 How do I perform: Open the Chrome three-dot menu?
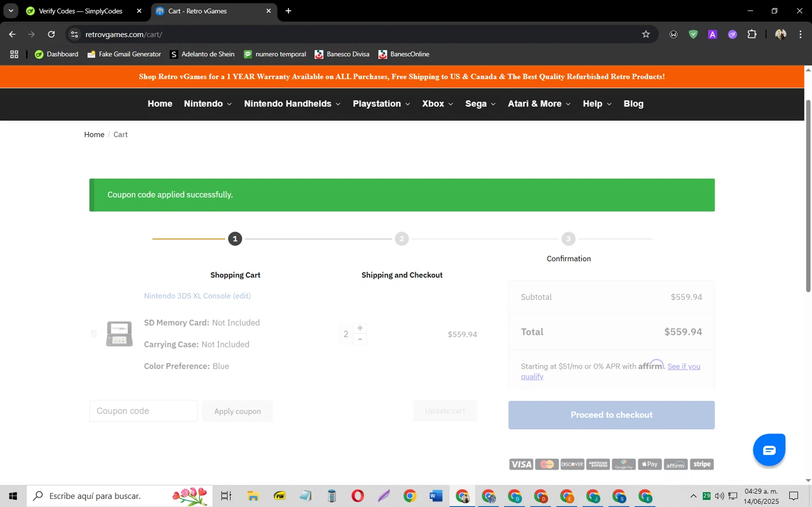coord(800,34)
